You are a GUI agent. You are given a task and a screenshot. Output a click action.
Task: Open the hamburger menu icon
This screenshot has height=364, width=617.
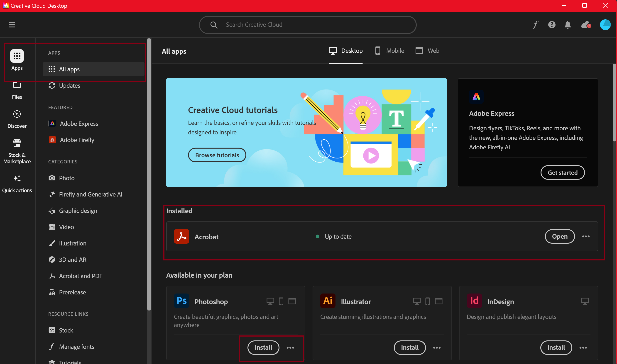(x=12, y=24)
